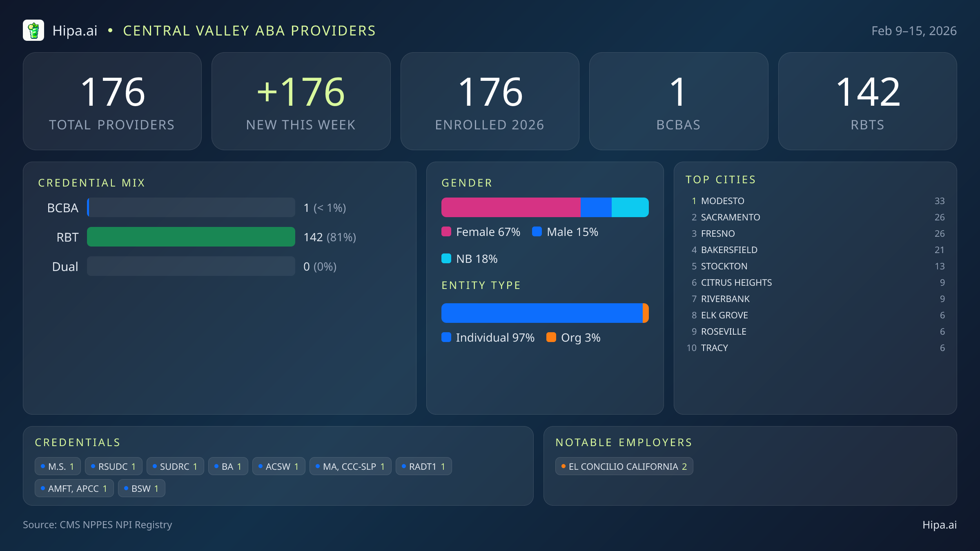Click the Individual blue legend swatch
The height and width of the screenshot is (551, 980).
click(446, 338)
